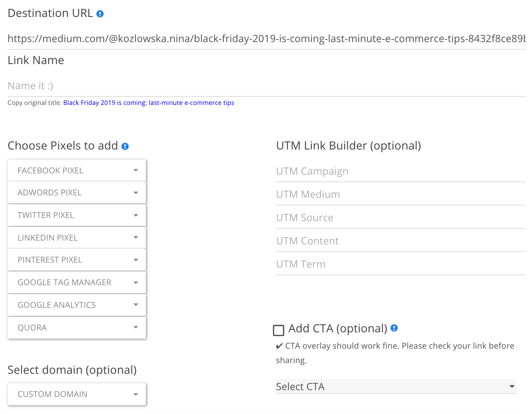Click the Add CTA info icon
532x414 pixels.
point(394,328)
